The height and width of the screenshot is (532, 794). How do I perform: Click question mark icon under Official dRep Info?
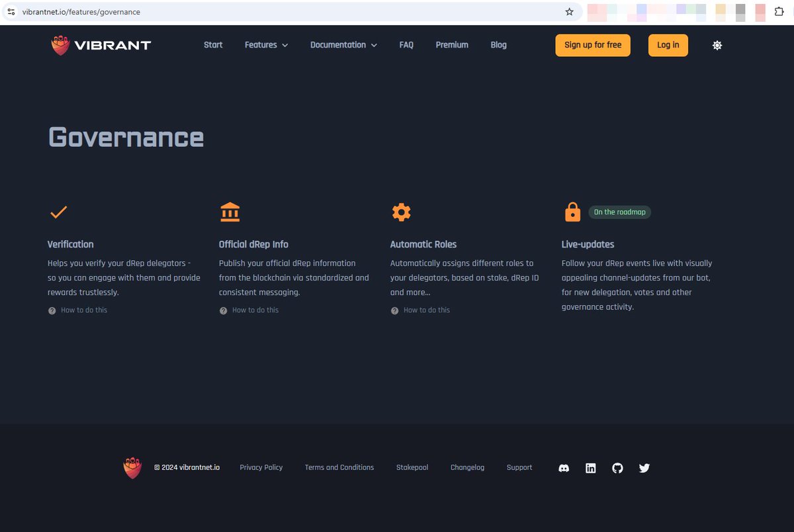224,310
